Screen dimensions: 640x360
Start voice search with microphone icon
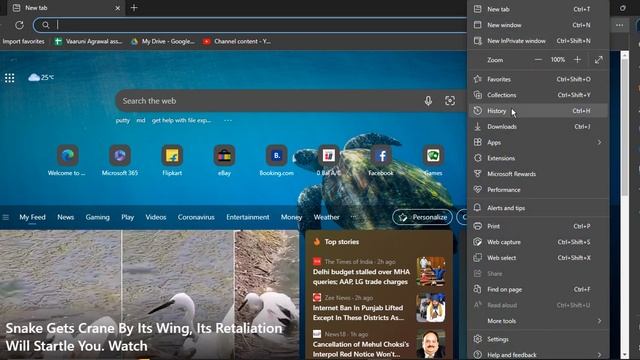[x=428, y=101]
